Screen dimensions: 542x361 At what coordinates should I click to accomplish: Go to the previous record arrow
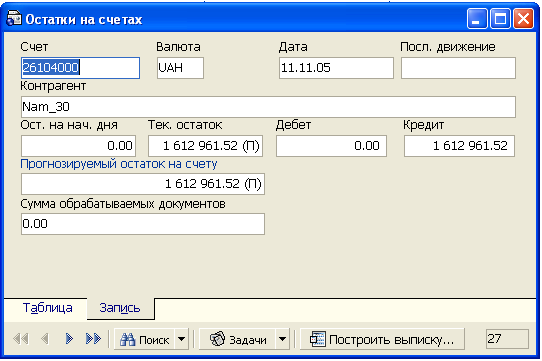click(x=45, y=339)
